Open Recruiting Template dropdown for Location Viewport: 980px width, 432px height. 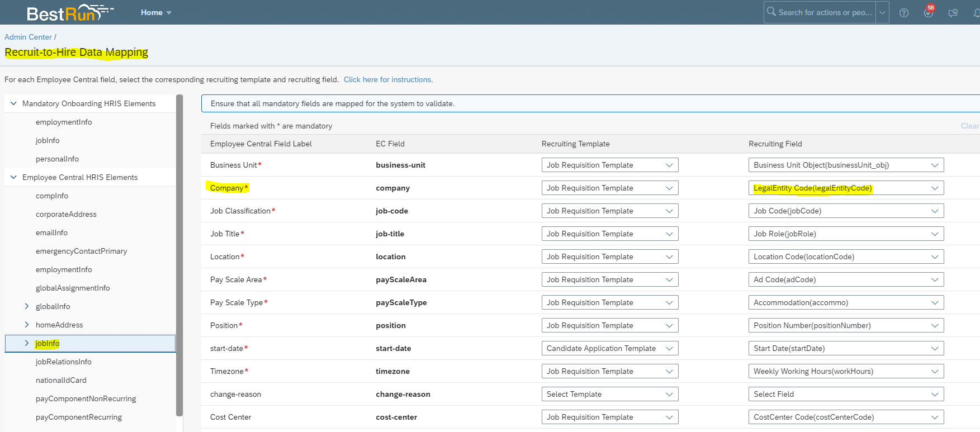tap(610, 257)
